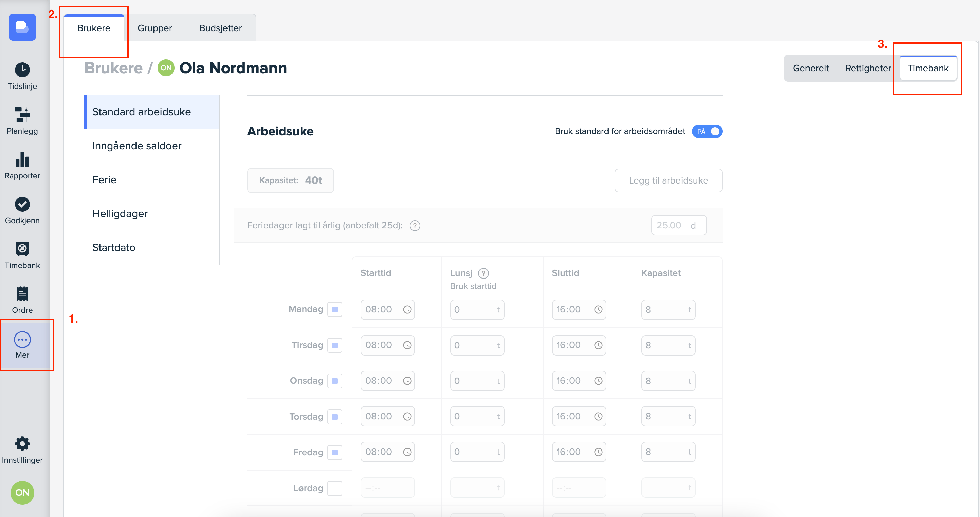Check the Lørdag checkbox

334,488
